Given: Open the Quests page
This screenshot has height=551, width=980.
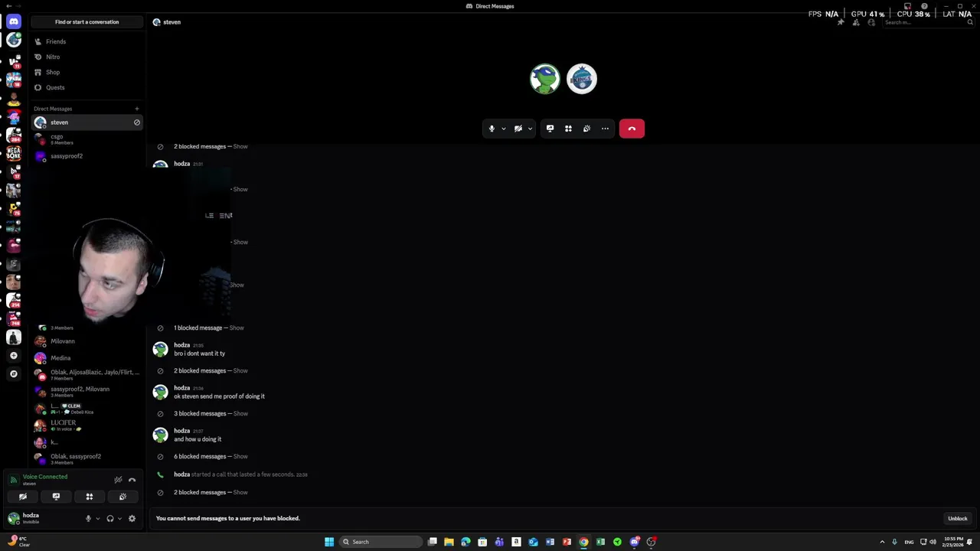Looking at the screenshot, I should (x=87, y=87).
